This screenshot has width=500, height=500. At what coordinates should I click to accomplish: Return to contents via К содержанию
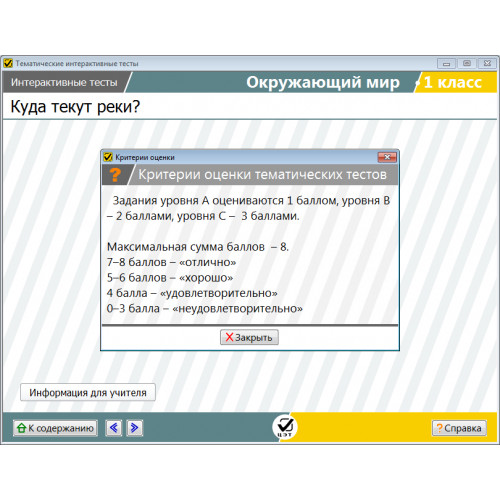[55, 428]
